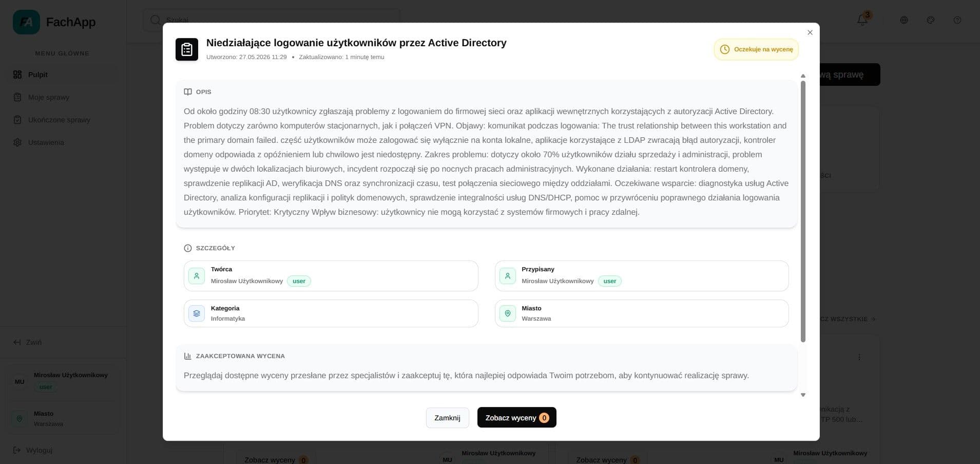The width and height of the screenshot is (980, 464).
Task: Open Moje sprawy in the sidebar
Action: (62, 97)
